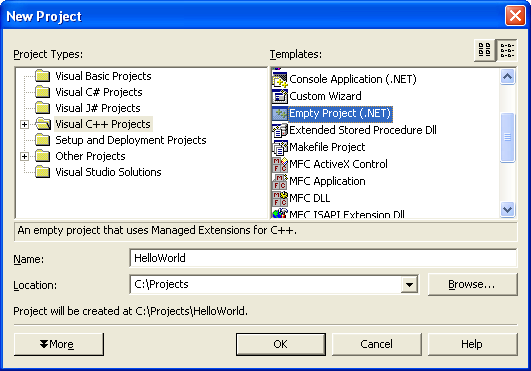Viewport: 531px width, 371px height.
Task: Select Other Projects in the tree
Action: (90, 156)
